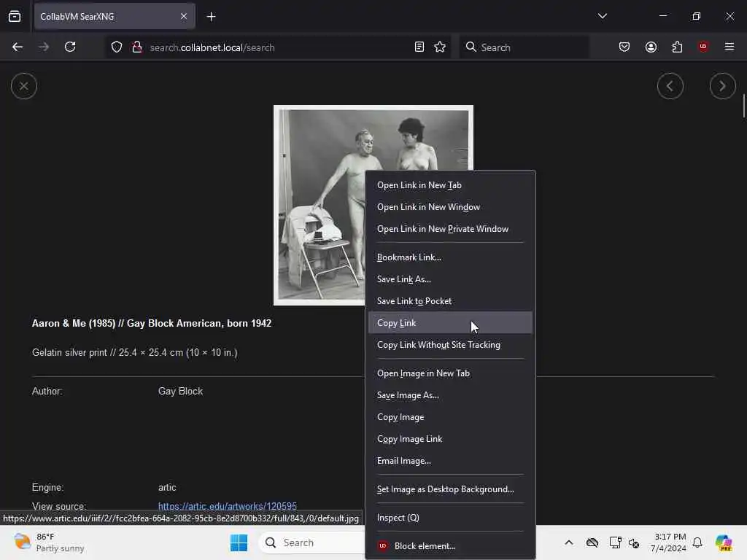Show previous image result arrow
Viewport: 747px width, 560px height.
click(670, 86)
